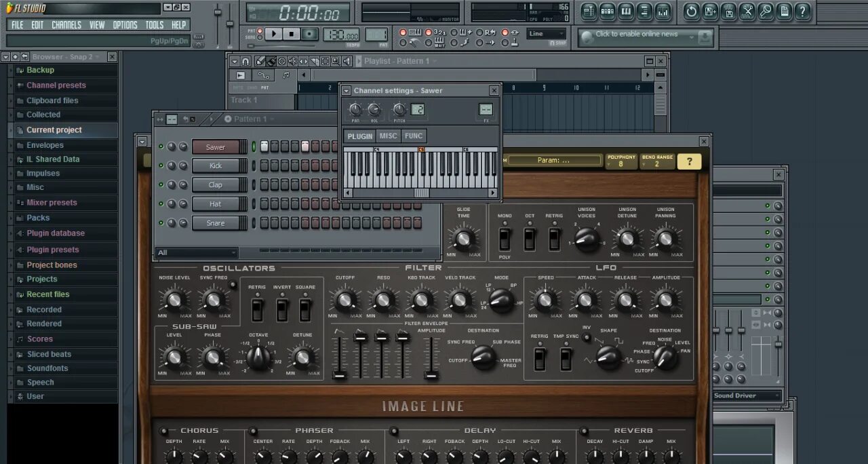Mute the Sawer channel with its green LED
868x464 pixels.
161,147
